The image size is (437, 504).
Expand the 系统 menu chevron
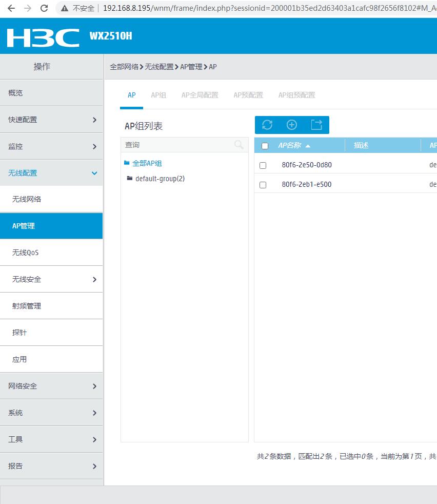[x=94, y=413]
